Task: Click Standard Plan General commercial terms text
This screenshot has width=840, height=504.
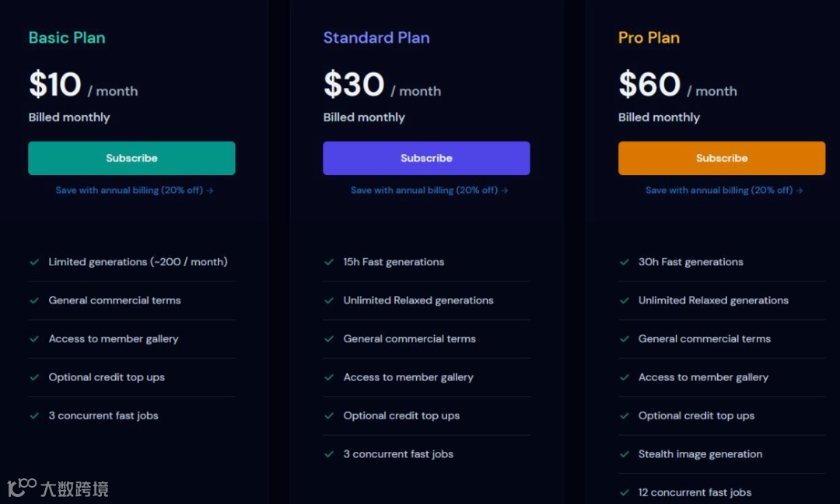Action: [x=409, y=339]
